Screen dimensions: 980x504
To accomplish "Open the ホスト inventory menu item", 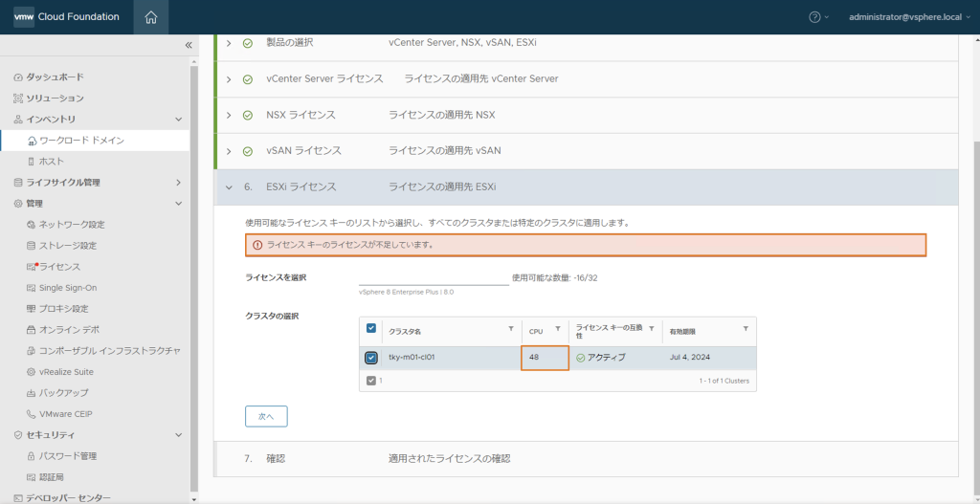I will pyautogui.click(x=52, y=162).
